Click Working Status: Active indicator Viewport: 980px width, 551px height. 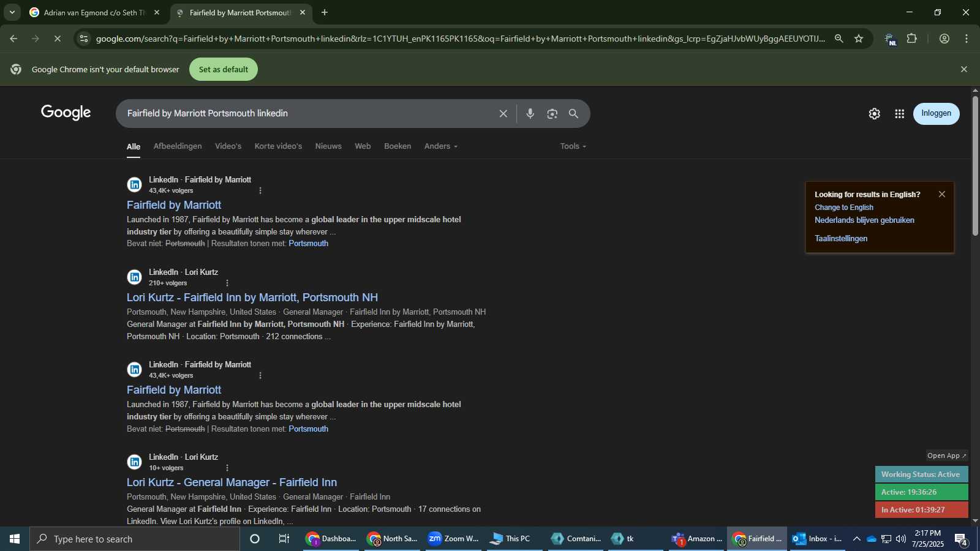click(x=921, y=474)
